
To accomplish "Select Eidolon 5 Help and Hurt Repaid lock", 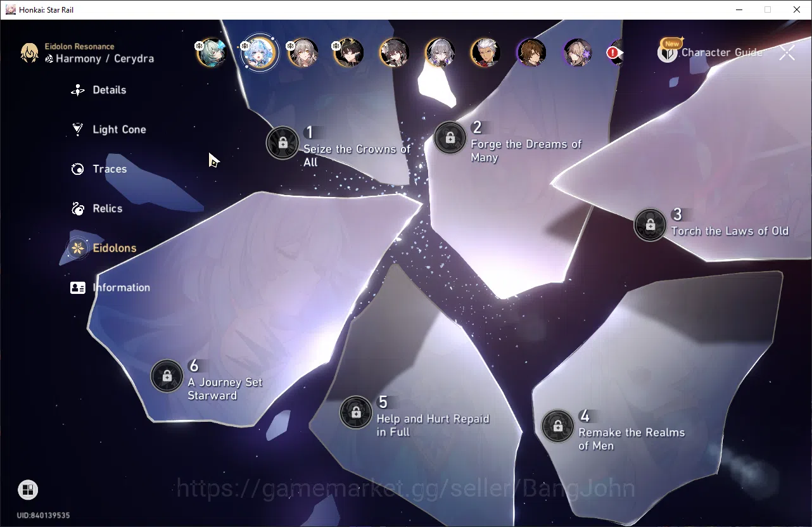I will (356, 412).
